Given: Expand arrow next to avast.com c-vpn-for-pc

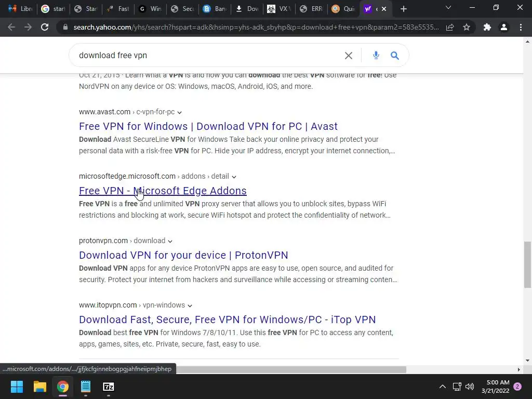Looking at the screenshot, I should [x=179, y=112].
